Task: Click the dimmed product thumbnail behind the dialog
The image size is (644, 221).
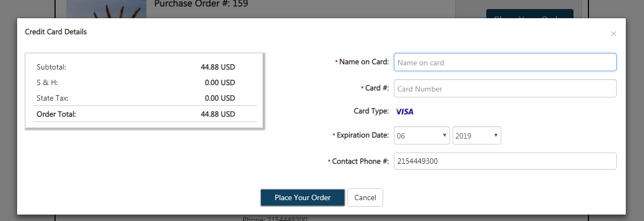Action: tap(106, 9)
